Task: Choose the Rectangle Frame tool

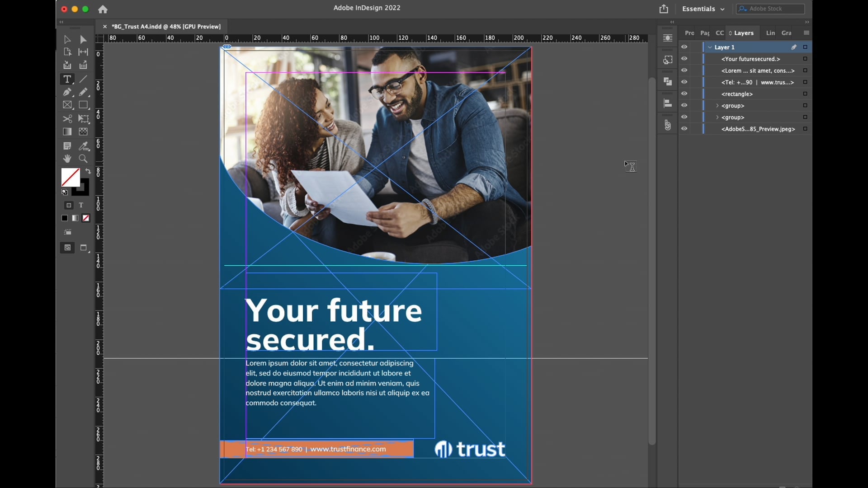Action: point(67,105)
